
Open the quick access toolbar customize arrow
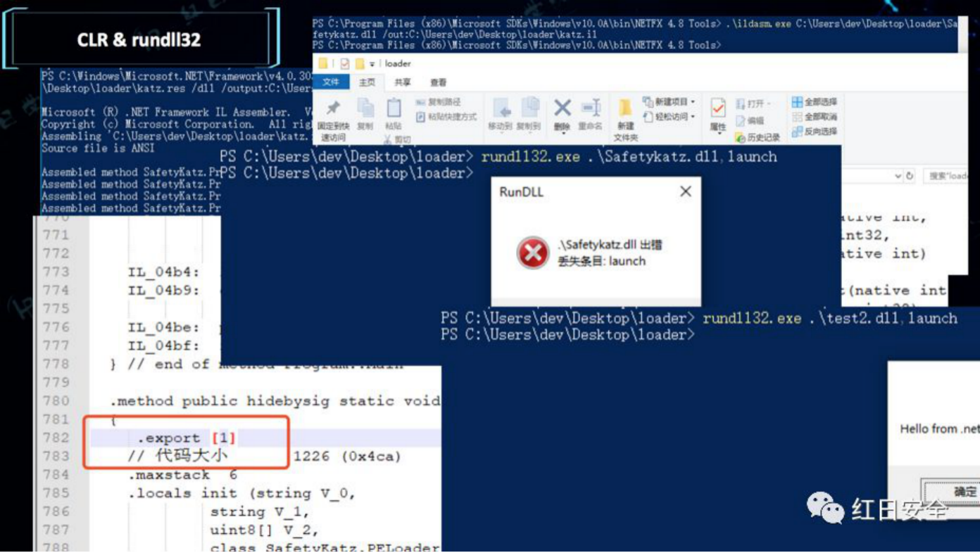(x=372, y=64)
